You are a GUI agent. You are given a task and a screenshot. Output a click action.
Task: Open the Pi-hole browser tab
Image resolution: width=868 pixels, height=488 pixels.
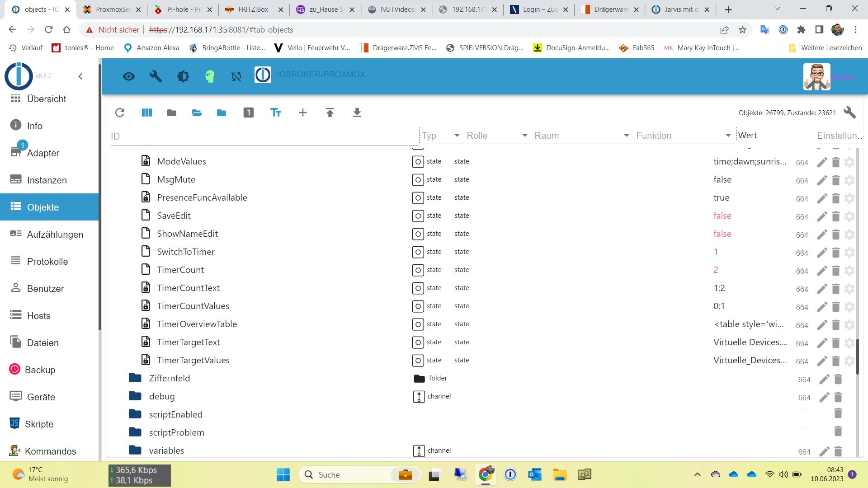pos(181,9)
